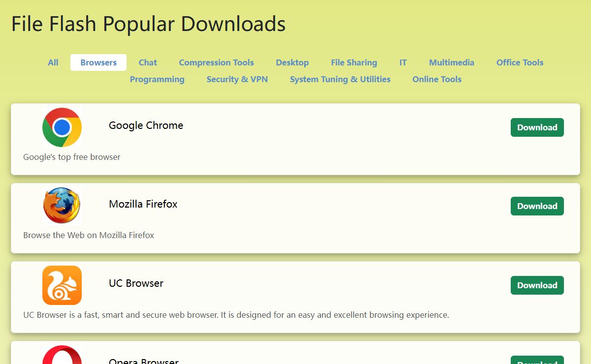
Task: Click 'Browse the Web on Mozilla Firefox' text
Action: 89,235
